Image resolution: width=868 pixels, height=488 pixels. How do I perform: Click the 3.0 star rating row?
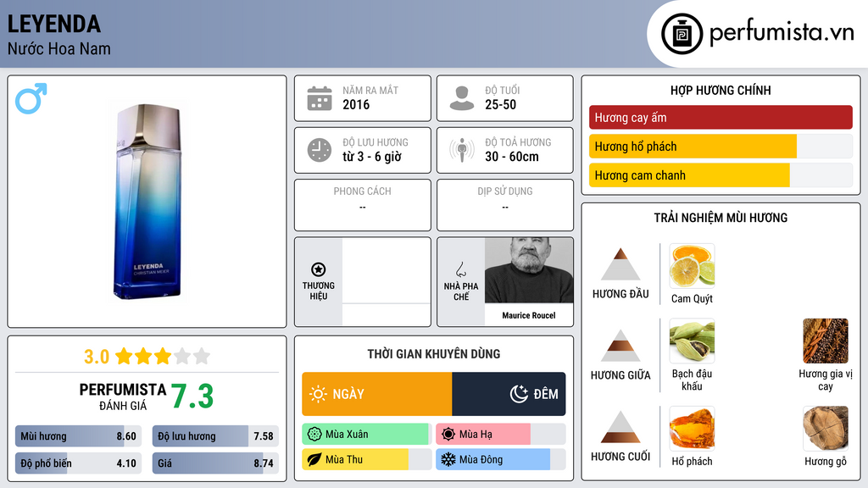point(147,357)
